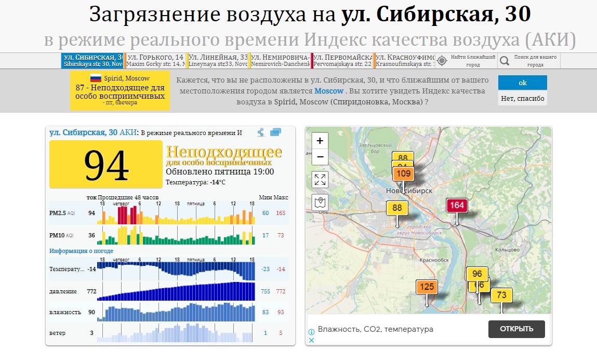
Task: Click the Кольцово label on map
Action: 507,250
